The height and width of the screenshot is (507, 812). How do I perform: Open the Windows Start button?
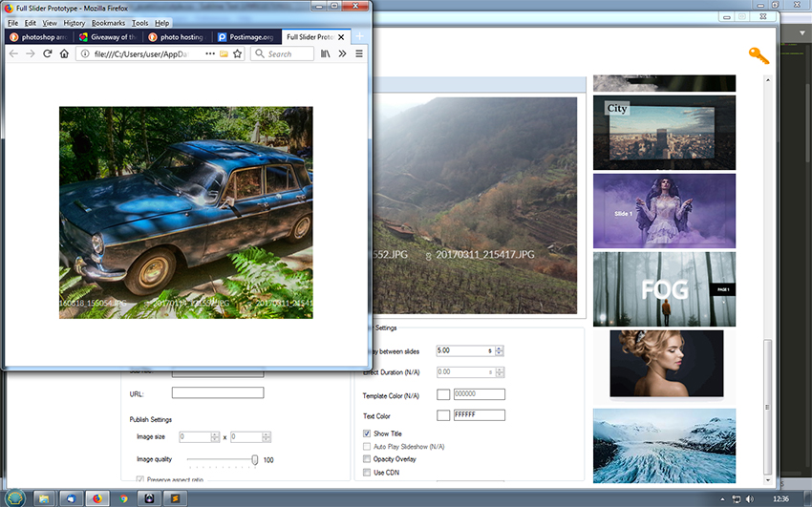pyautogui.click(x=15, y=497)
